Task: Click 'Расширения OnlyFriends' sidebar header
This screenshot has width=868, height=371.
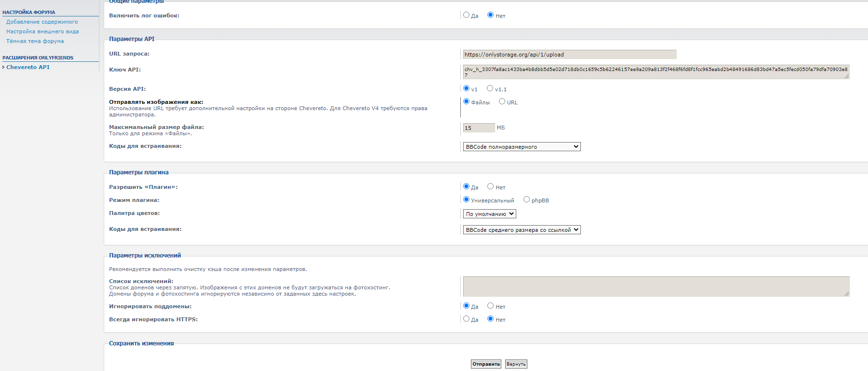Action: [38, 57]
